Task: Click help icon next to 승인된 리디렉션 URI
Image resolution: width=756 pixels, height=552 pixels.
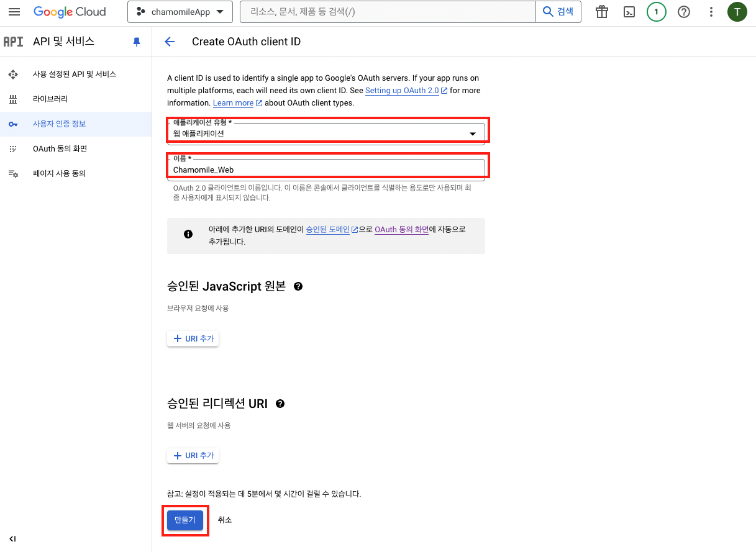Action: [x=280, y=404]
